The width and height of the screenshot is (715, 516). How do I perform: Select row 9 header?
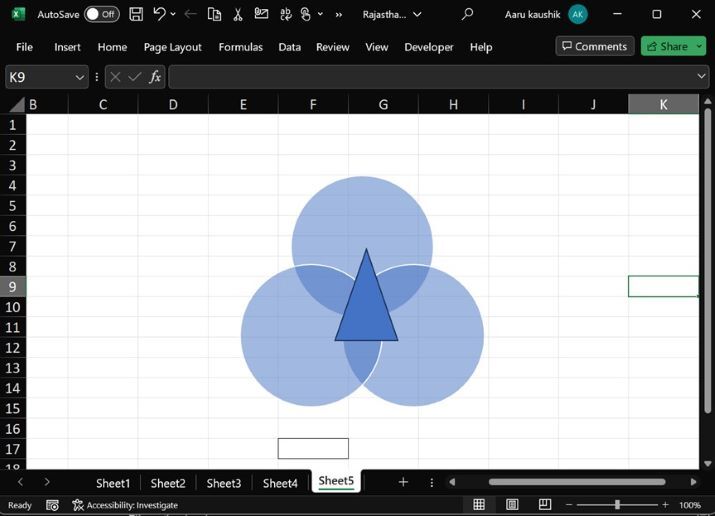point(13,287)
